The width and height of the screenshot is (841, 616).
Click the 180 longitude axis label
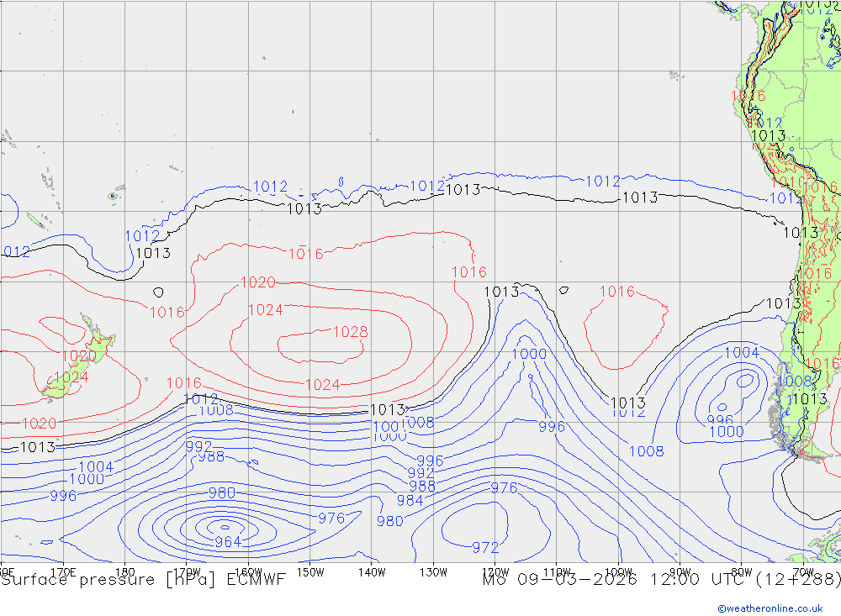(124, 571)
